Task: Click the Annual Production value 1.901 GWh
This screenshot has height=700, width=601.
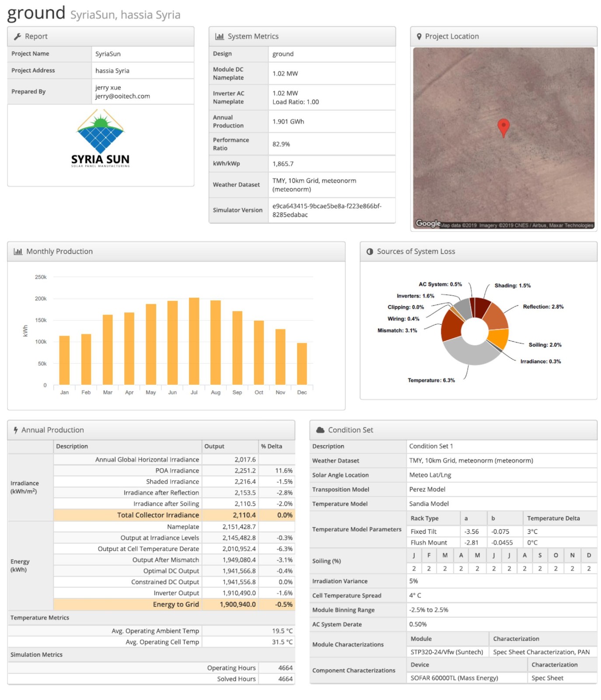Action: (x=288, y=122)
